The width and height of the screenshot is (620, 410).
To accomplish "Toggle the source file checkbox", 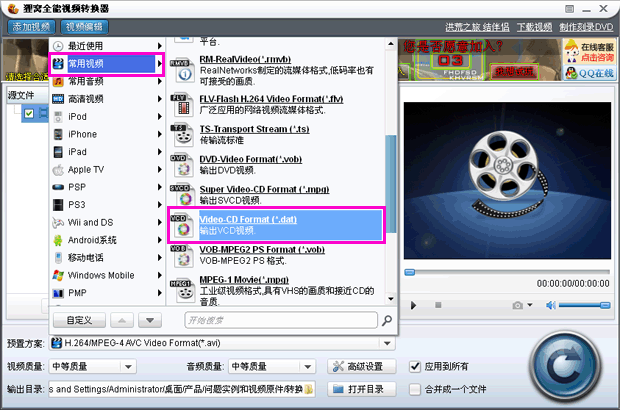I will [x=29, y=114].
